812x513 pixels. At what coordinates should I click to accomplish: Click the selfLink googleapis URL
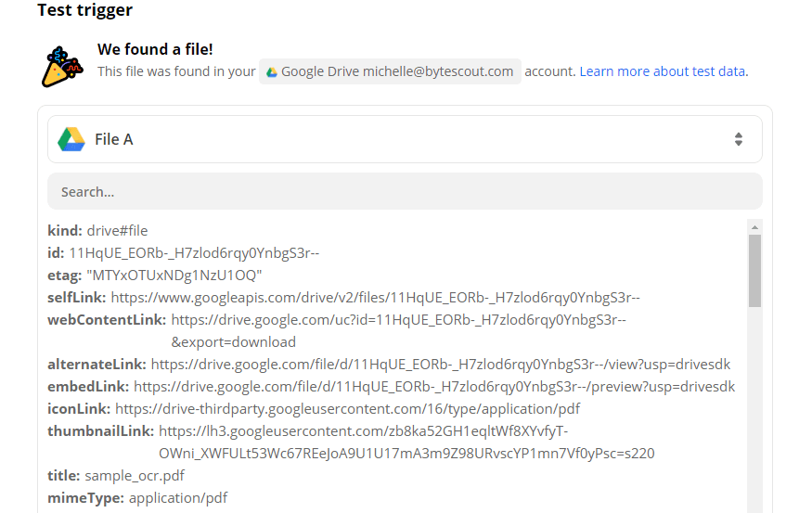pos(375,298)
